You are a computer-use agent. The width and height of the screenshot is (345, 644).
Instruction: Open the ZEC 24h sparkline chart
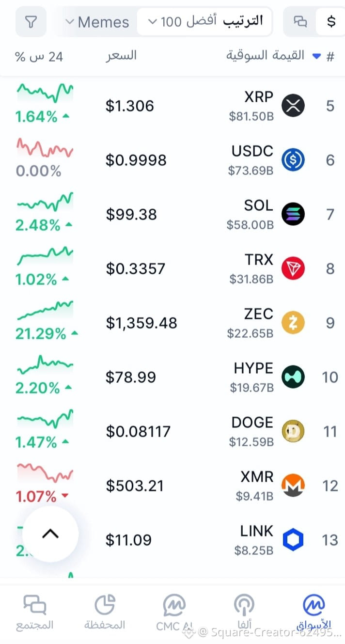pos(46,311)
